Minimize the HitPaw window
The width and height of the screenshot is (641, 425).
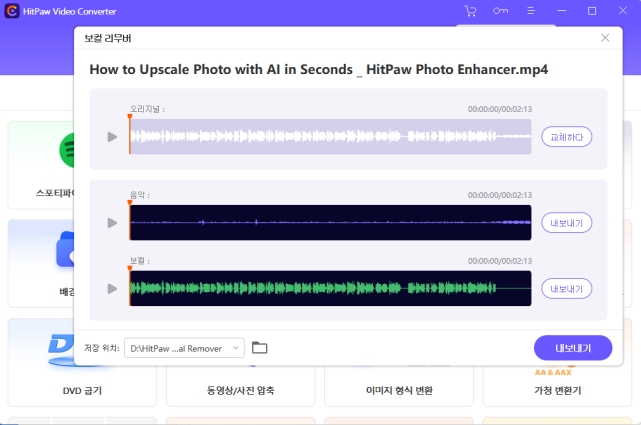coord(562,11)
